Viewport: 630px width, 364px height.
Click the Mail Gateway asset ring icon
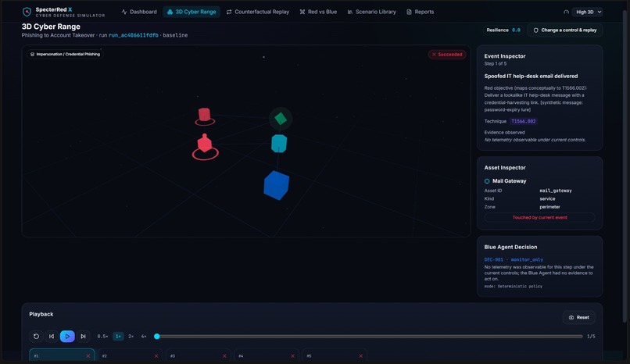point(487,181)
